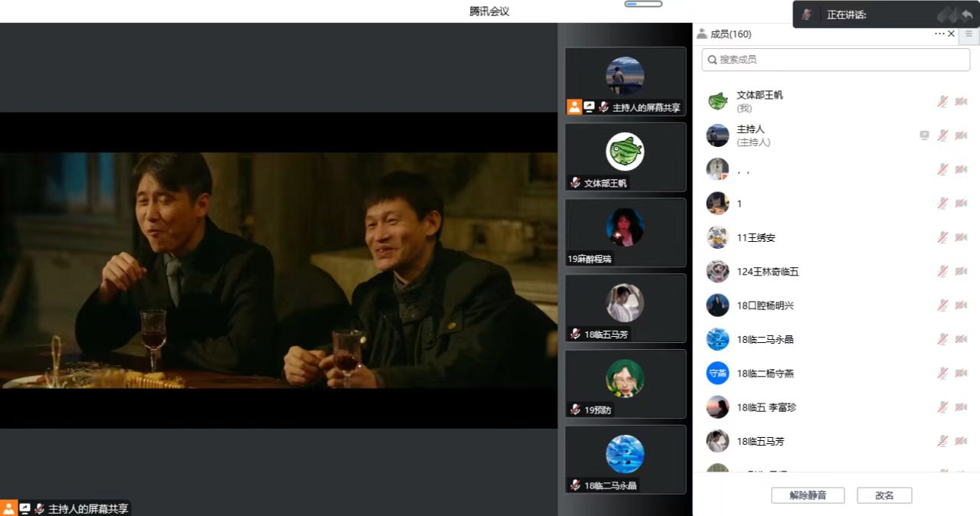
Task: Click camera icon for 18口腔杨明兴
Action: pyautogui.click(x=961, y=305)
